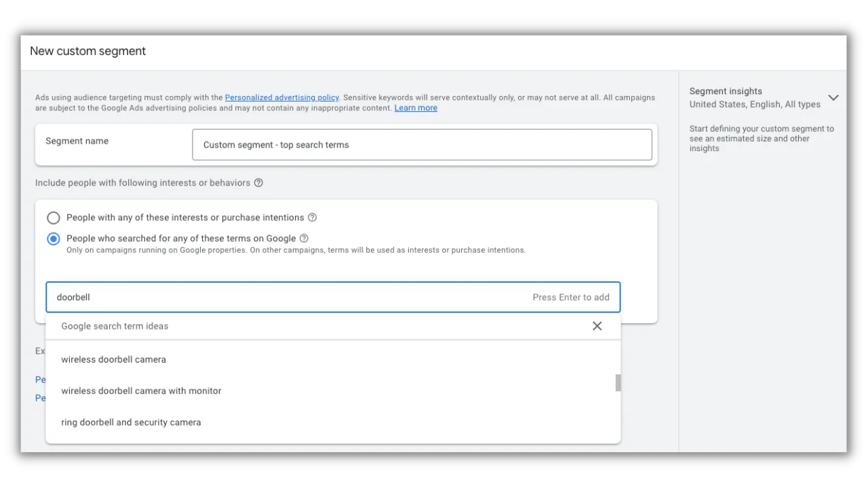This screenshot has height=488, width=868.
Task: Click help icon beside 'interests or behaviors' heading
Action: click(258, 183)
